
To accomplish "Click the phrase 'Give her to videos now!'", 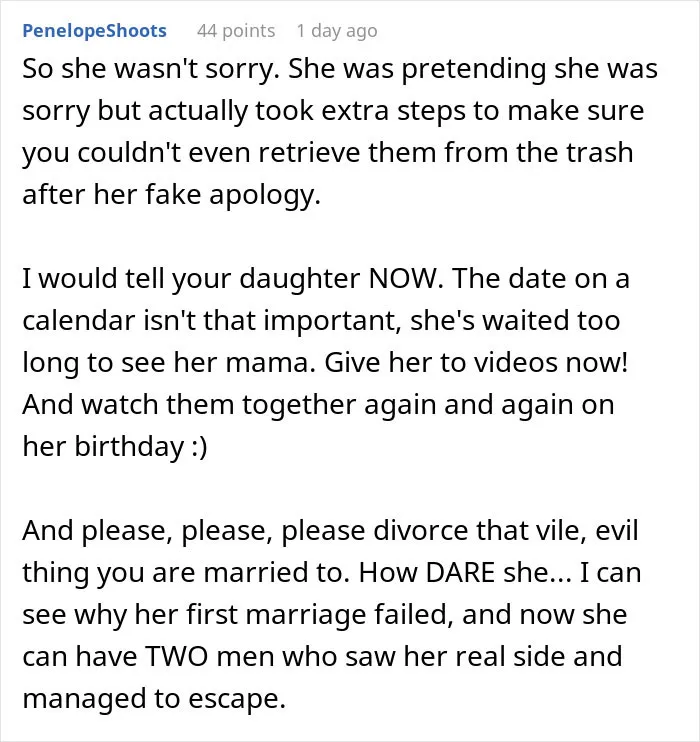I will coord(476,362).
